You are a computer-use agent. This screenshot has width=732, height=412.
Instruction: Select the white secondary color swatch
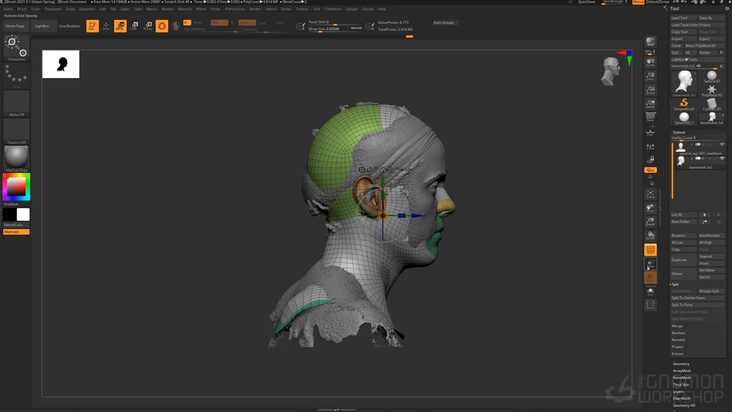coord(23,214)
